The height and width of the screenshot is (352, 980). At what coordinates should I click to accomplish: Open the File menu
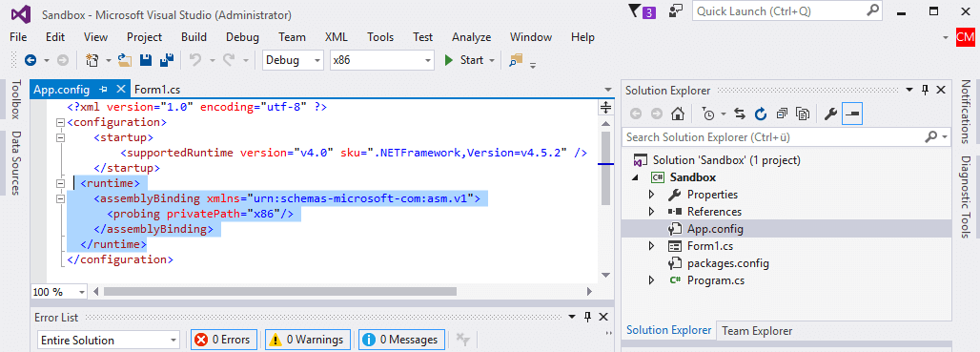[x=18, y=37]
